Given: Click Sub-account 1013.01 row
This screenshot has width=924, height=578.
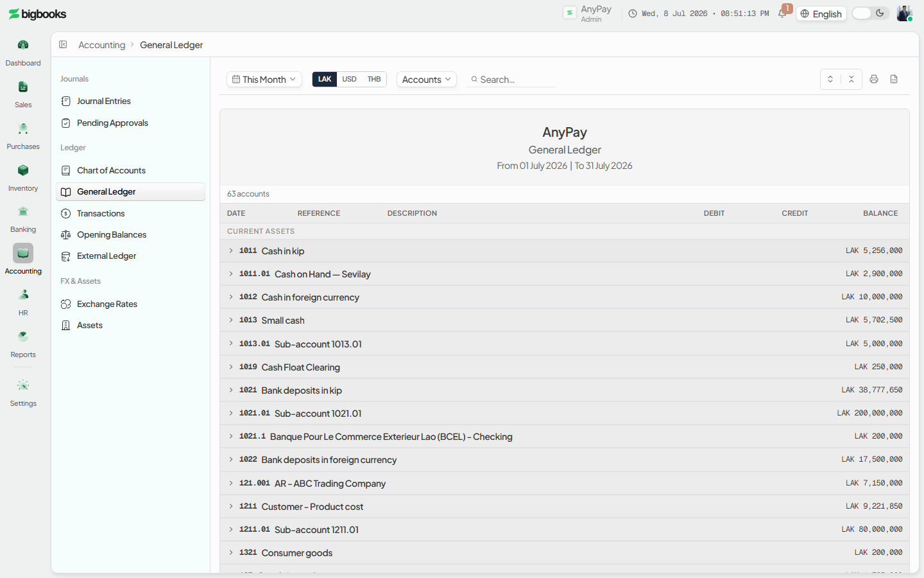Looking at the screenshot, I should pos(565,344).
